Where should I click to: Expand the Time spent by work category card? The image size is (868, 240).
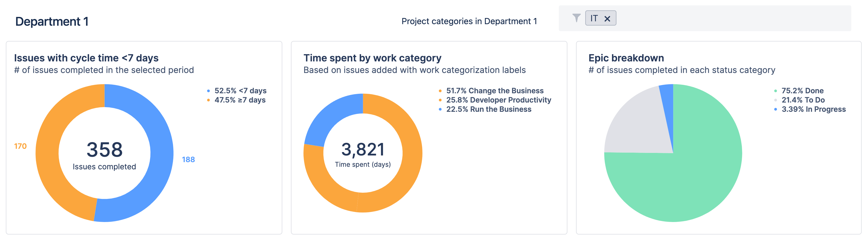[x=372, y=58]
